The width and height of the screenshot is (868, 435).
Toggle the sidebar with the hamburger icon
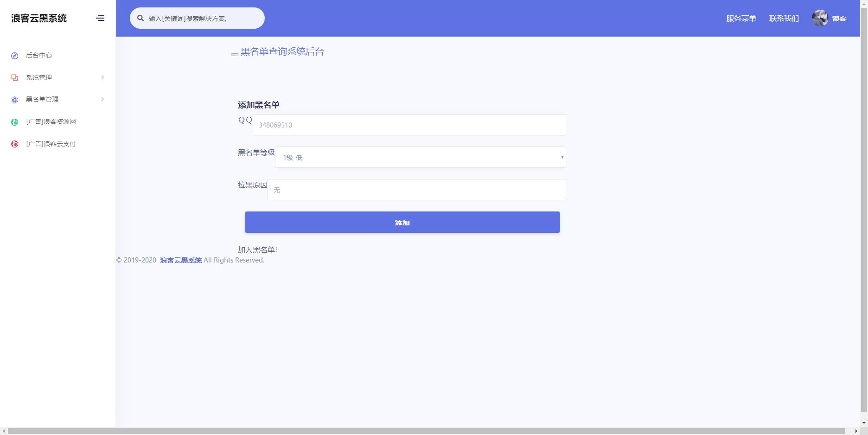click(101, 19)
